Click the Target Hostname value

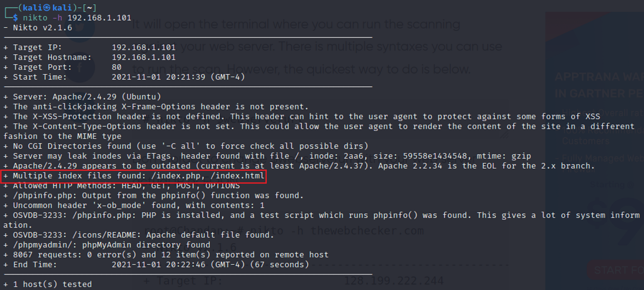coord(144,57)
